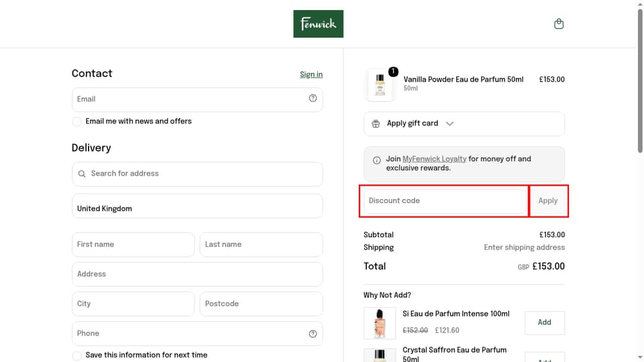644x362 pixels.
Task: Click the phone field help icon
Action: [313, 334]
